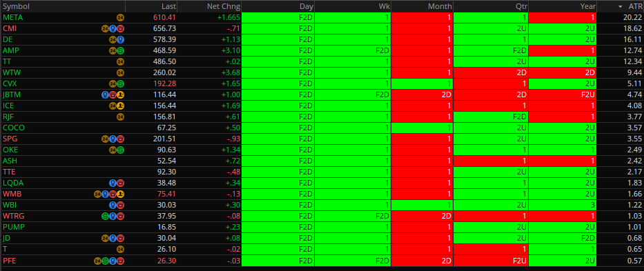Screen dimensions: 644x271
Task: Select the T symbol
Action: 5,249
